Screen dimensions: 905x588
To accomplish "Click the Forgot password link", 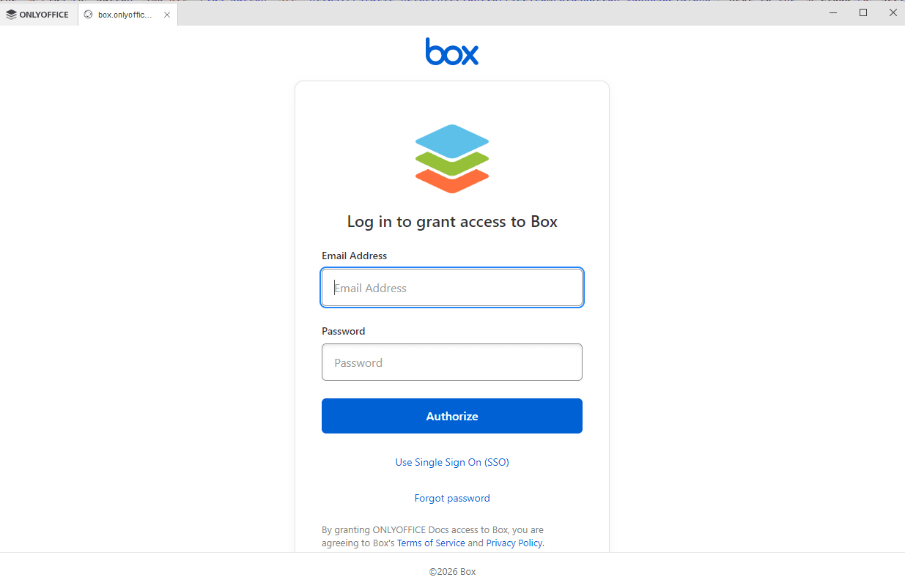I will pyautogui.click(x=451, y=498).
